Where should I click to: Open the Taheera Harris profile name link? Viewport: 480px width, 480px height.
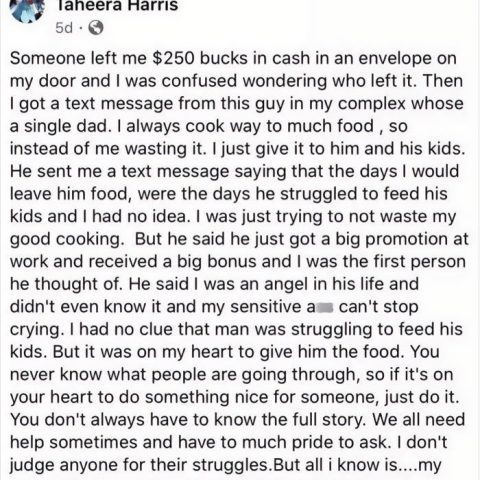117,6
